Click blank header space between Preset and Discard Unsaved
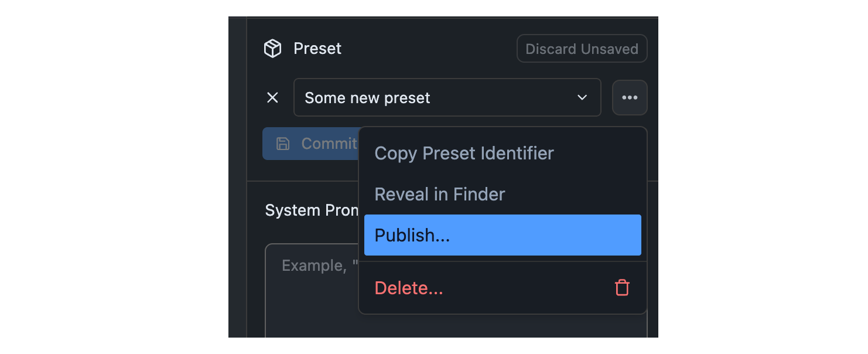The width and height of the screenshot is (868, 354). pyautogui.click(x=428, y=49)
